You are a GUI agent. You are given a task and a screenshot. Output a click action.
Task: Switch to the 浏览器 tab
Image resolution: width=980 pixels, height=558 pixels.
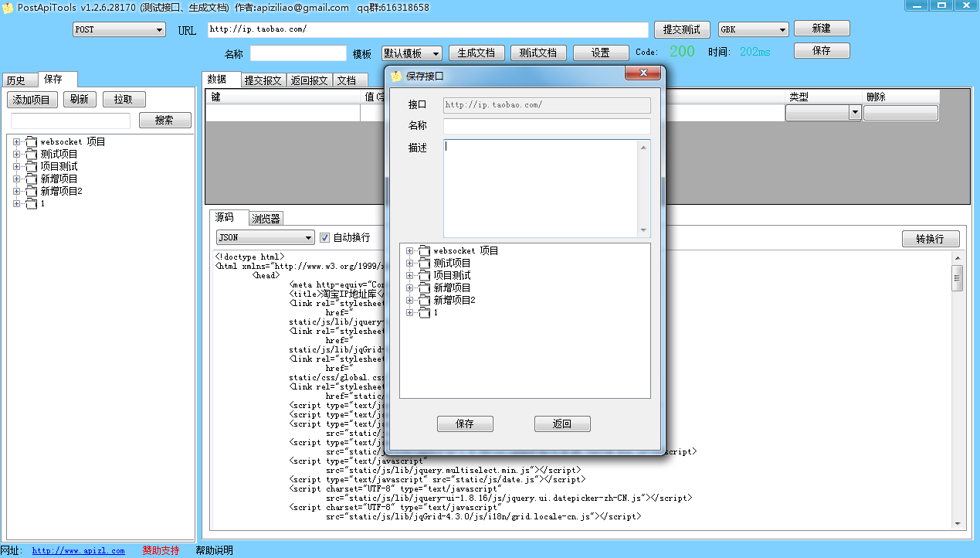[266, 219]
